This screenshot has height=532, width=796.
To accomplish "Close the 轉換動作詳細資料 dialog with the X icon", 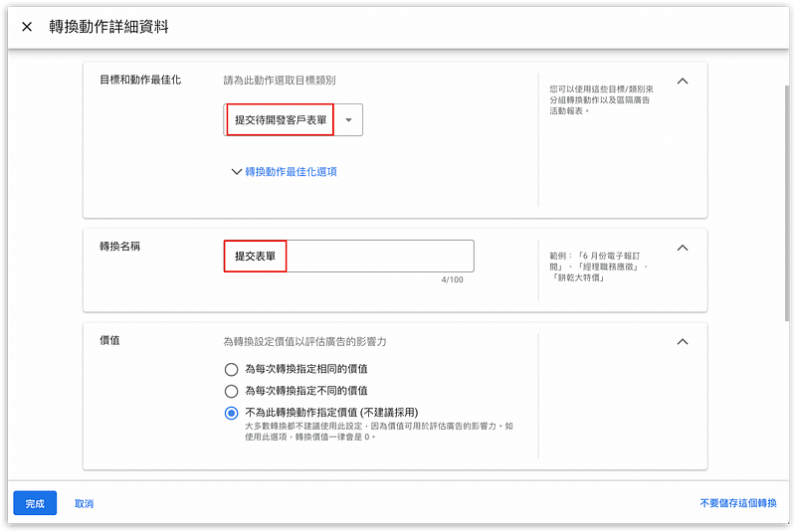I will tap(27, 27).
